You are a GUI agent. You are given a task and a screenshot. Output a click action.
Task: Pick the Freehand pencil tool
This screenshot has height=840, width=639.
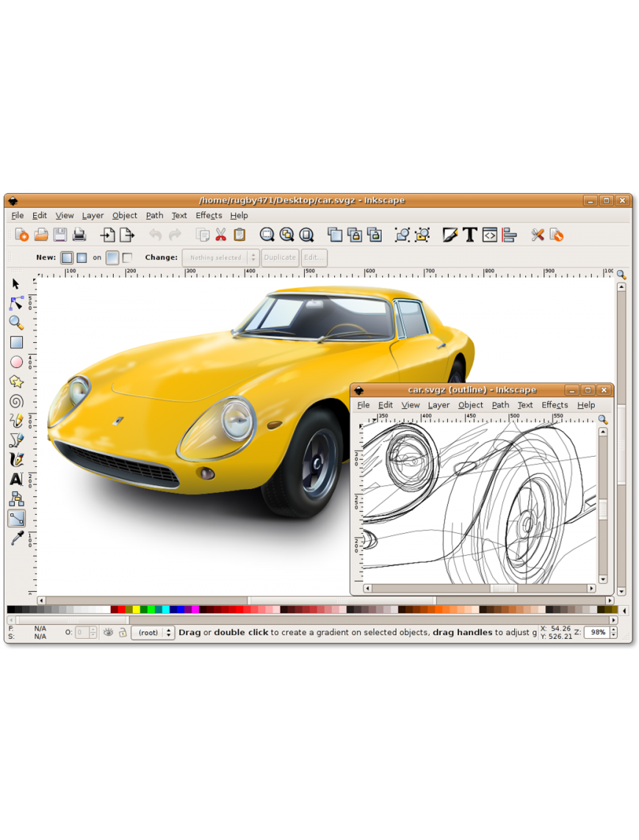16,421
